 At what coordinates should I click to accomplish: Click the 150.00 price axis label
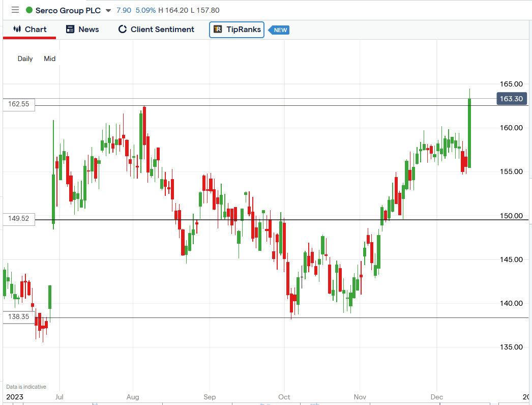[511, 216]
